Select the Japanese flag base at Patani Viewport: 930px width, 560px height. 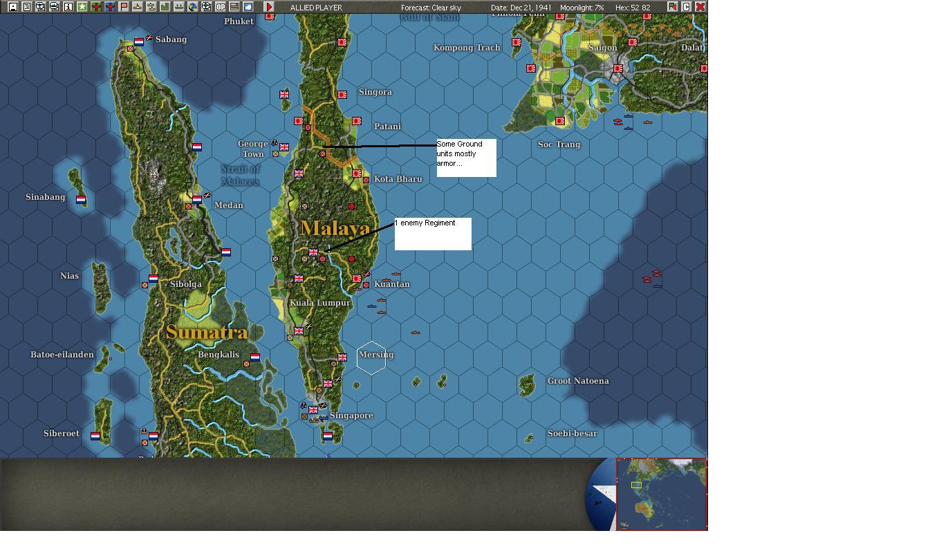pos(357,121)
